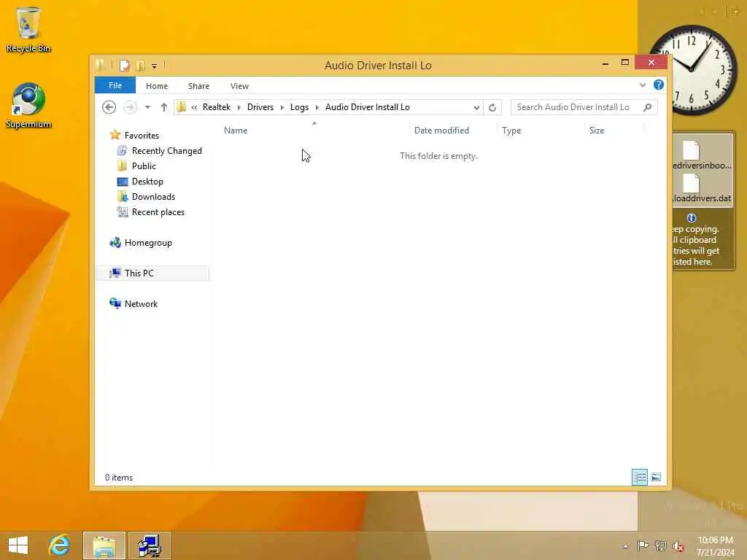Open the address bar history dropdown
The height and width of the screenshot is (560, 747).
(476, 108)
